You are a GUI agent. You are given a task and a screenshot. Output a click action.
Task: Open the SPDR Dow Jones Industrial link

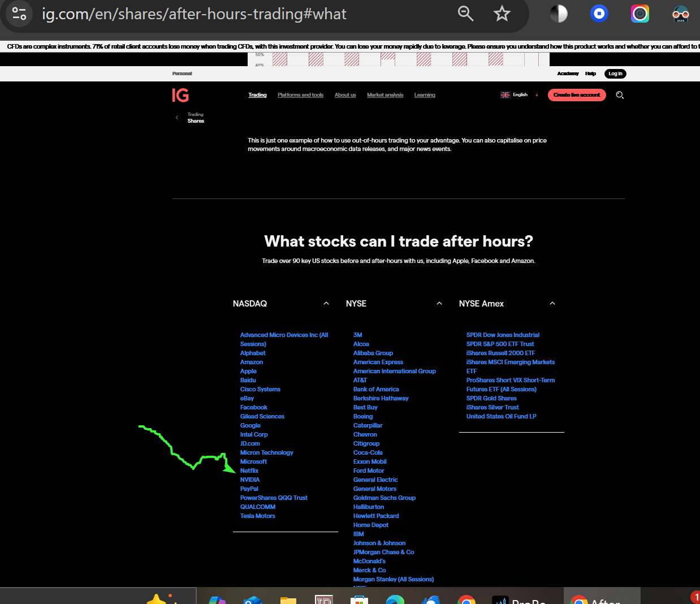point(503,335)
